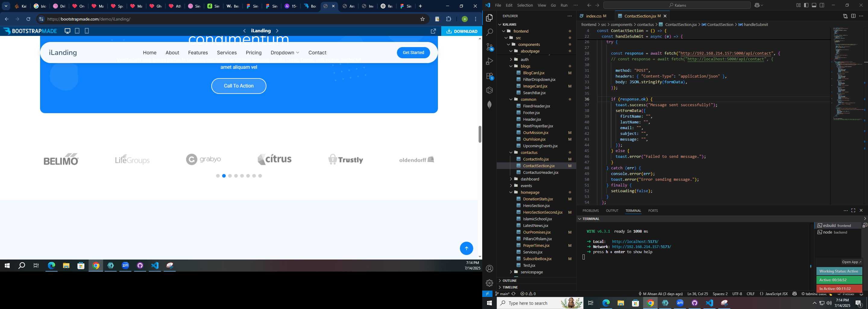Click the scroll-to-top round arrow button
Image resolution: width=868 pixels, height=309 pixels.
tap(466, 248)
